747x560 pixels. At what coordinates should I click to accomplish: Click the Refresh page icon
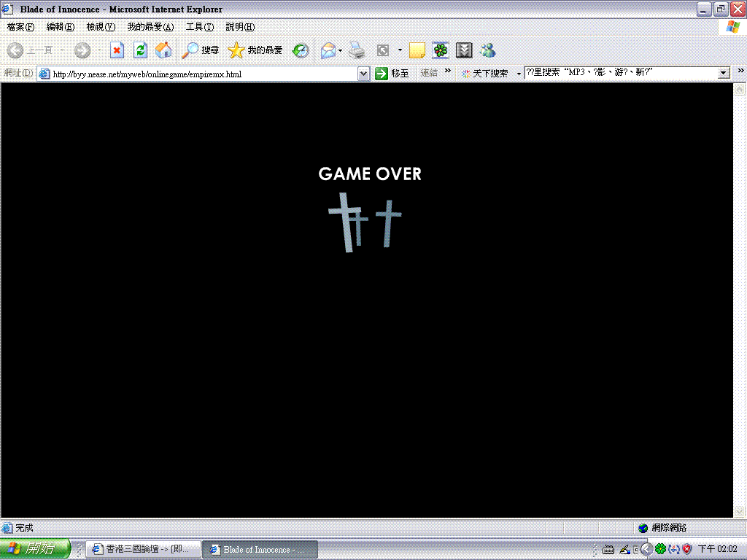[141, 50]
